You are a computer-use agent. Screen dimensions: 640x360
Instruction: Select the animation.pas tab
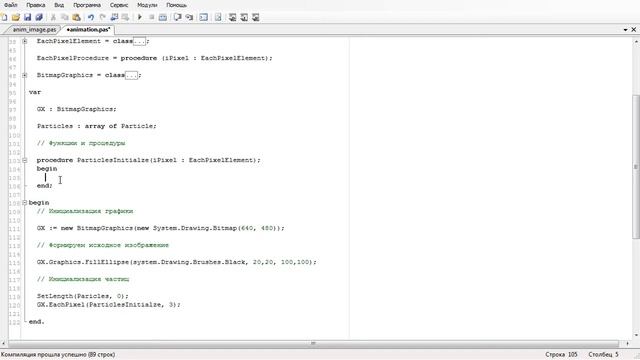(88, 29)
